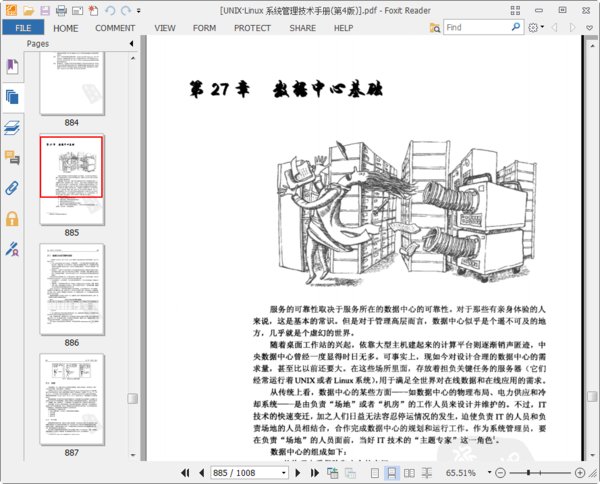Click the Undo arrow icon
600x484 pixels.
pos(109,10)
